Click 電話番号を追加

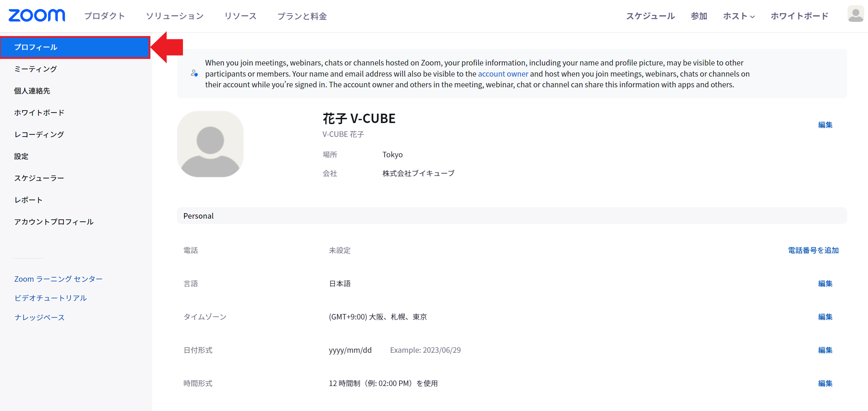pos(813,250)
